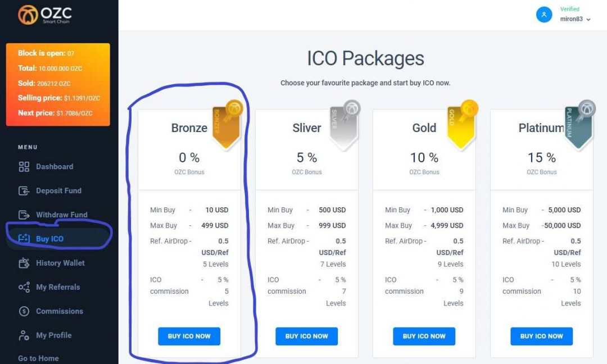Select the Commissions menu entry
The width and height of the screenshot is (607, 364).
click(59, 311)
